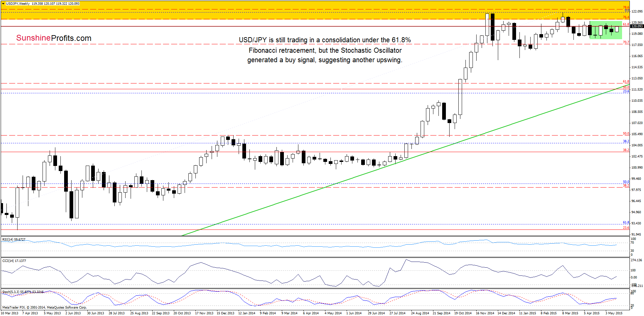Click the 3 May 2015 date label
Screen dimensions: 644x316
click(614, 313)
